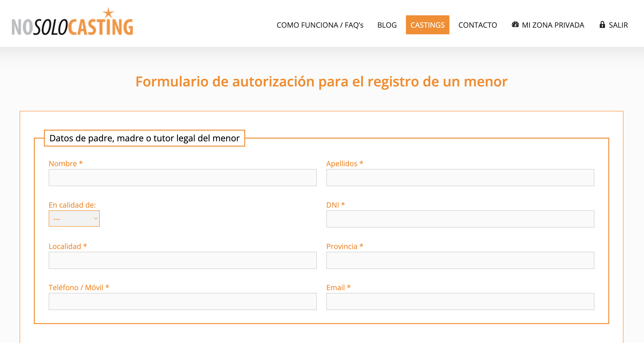Open the Como Funciona / FAQ's menu item
The width and height of the screenshot is (644, 343).
click(x=320, y=25)
